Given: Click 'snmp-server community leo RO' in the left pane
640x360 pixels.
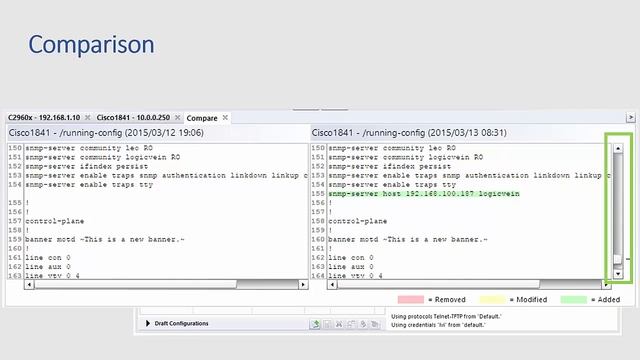Looking at the screenshot, I should click(89, 148).
